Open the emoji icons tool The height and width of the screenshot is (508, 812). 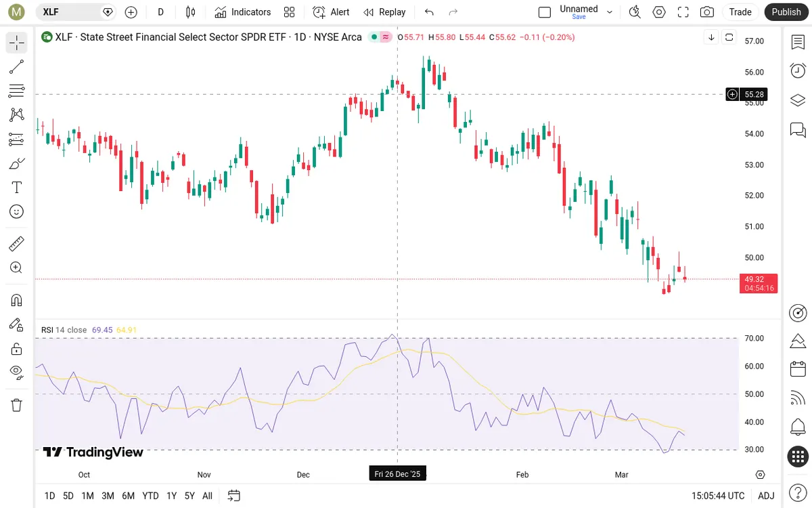tap(17, 211)
